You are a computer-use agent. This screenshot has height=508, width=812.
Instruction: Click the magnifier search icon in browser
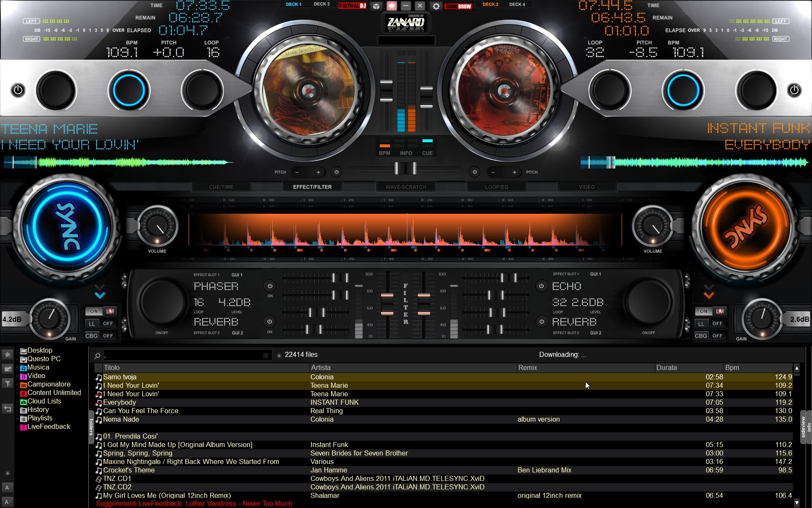[97, 356]
